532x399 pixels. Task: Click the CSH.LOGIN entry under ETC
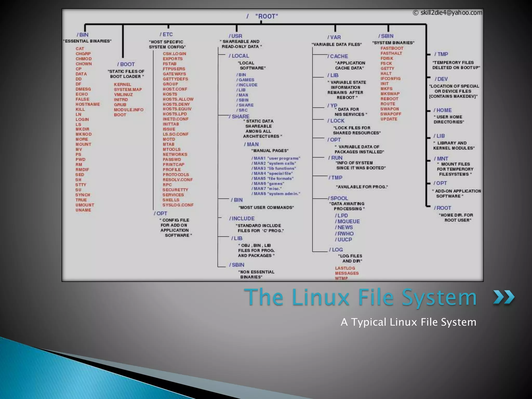[x=175, y=54]
